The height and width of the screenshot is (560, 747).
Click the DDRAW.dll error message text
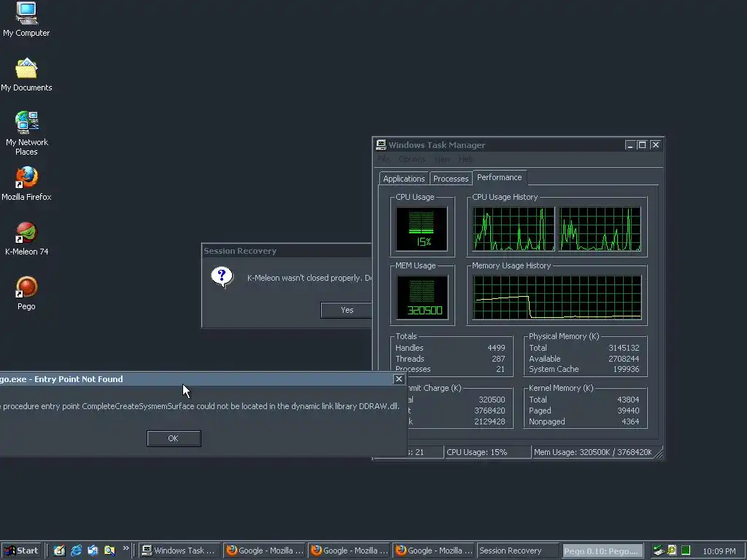click(200, 406)
